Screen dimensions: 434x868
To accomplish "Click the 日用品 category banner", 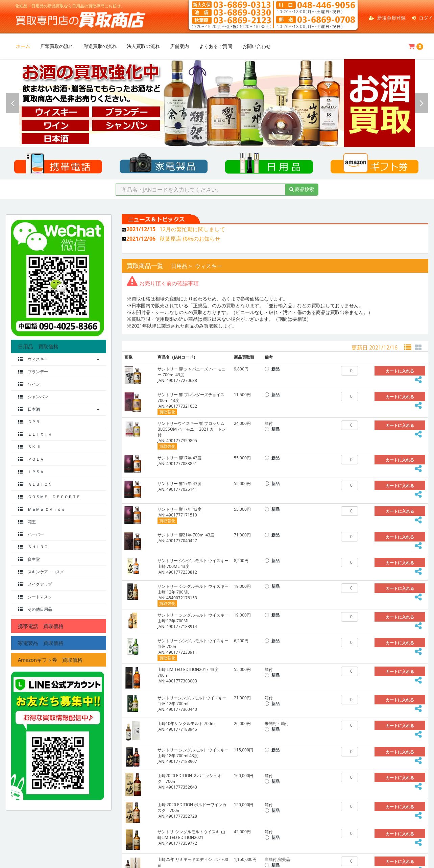I will [269, 164].
